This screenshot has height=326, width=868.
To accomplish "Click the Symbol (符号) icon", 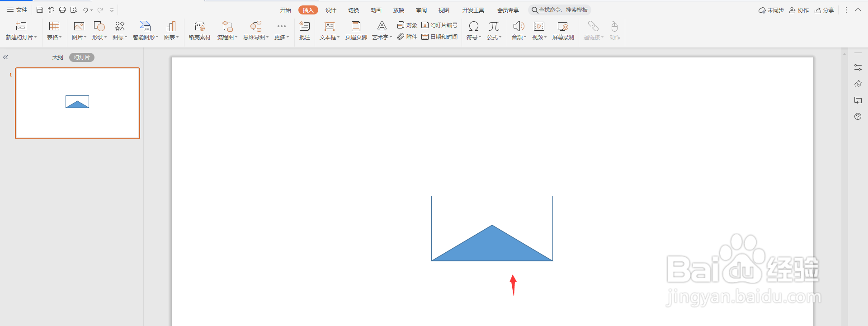I will [x=474, y=26].
